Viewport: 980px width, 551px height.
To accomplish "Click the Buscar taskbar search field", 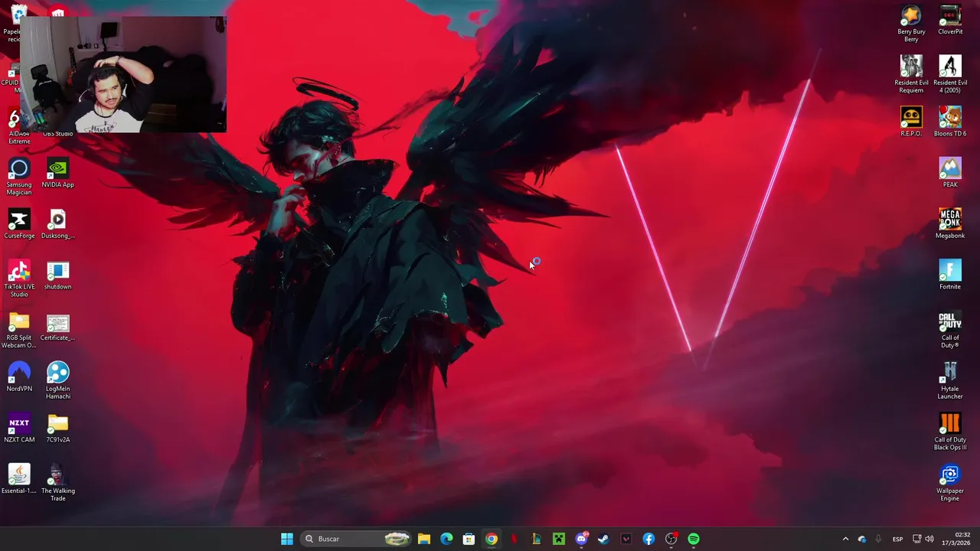I will point(356,539).
